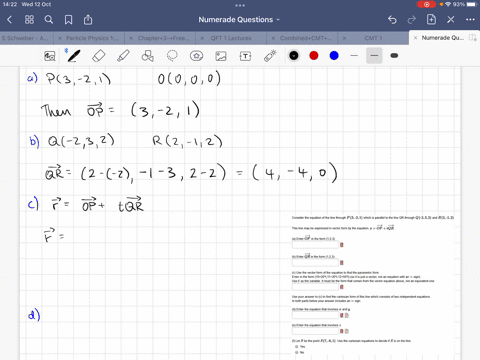Select the thickest stroke width
The width and height of the screenshot is (480, 360).
[394, 56]
